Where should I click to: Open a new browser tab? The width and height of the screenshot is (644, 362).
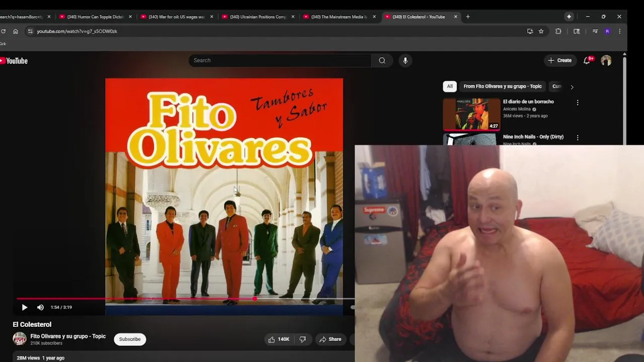click(x=468, y=17)
